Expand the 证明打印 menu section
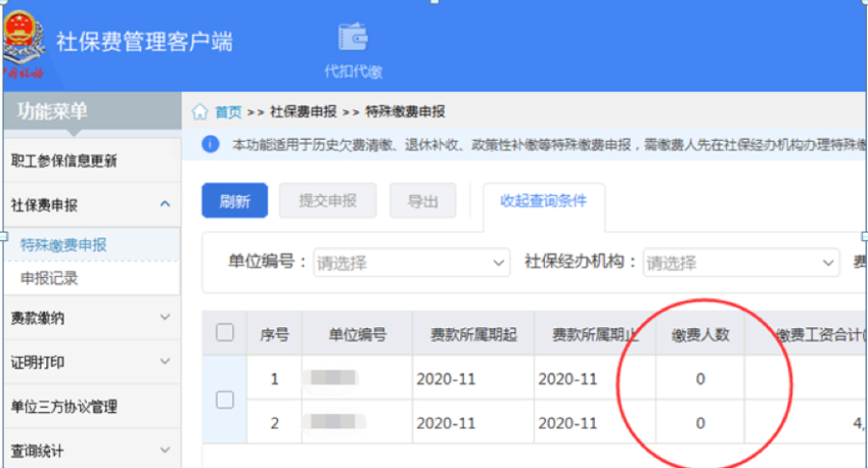This screenshot has width=868, height=468. point(165,362)
